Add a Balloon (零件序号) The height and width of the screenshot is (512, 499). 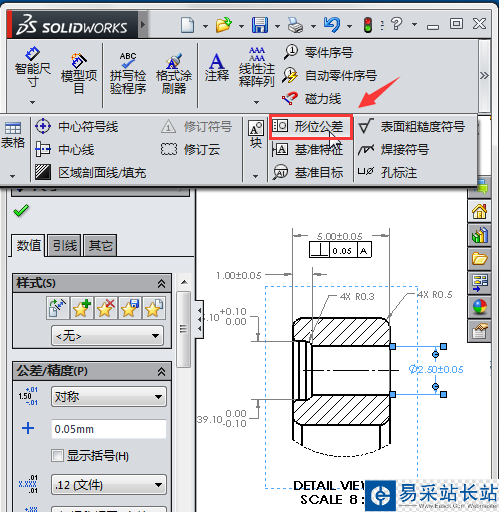[x=318, y=52]
